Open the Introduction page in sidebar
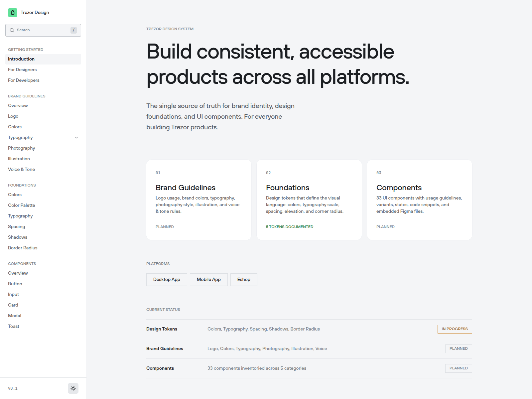This screenshot has width=532, height=399. 21,59
